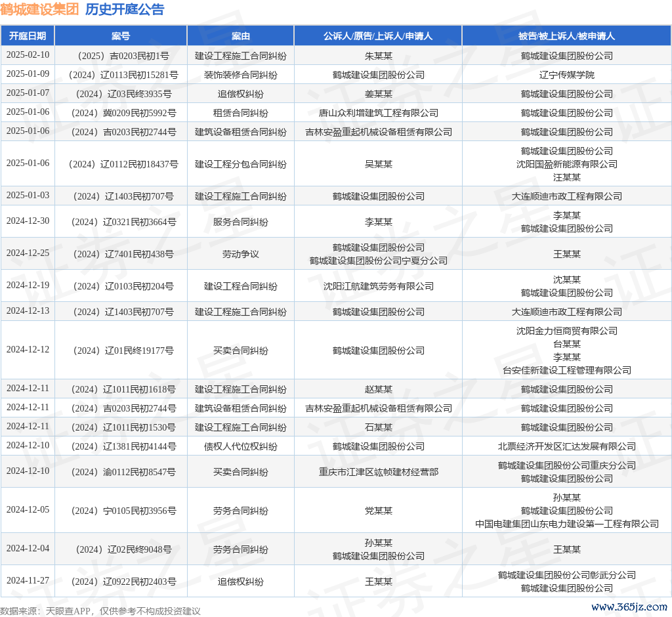Select the 被告/被上诉人/被申请人 column header
Viewport: 672px width, 617px height.
pos(566,36)
